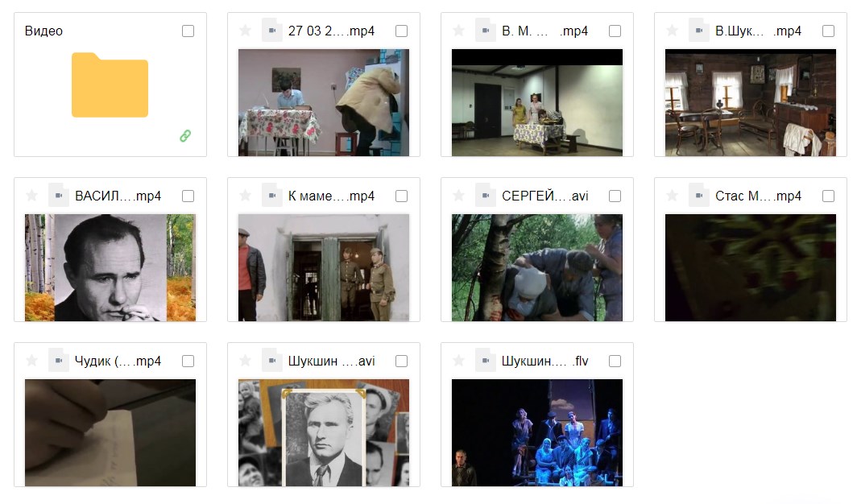
Task: Open wooden house interior thumbnail
Action: [751, 103]
